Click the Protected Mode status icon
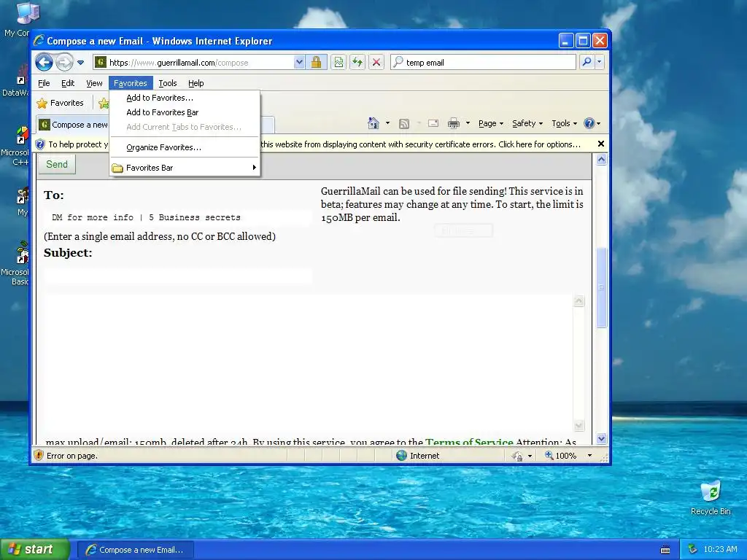 coord(517,456)
